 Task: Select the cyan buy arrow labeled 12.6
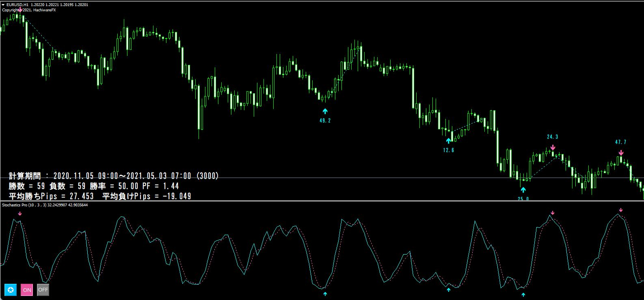[x=448, y=141]
